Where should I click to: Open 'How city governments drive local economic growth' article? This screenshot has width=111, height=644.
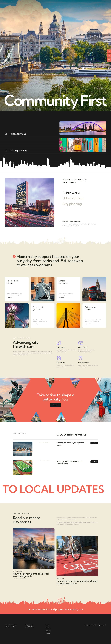click(31, 575)
